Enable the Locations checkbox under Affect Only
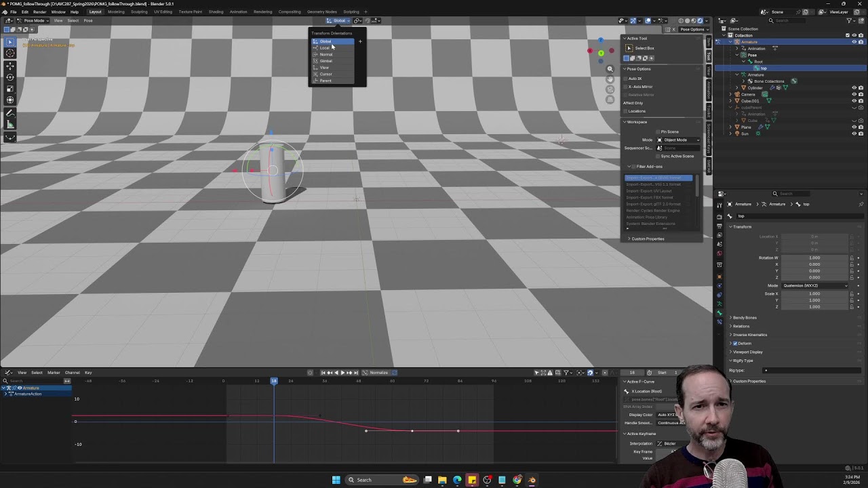Image resolution: width=868 pixels, height=488 pixels. click(x=626, y=111)
